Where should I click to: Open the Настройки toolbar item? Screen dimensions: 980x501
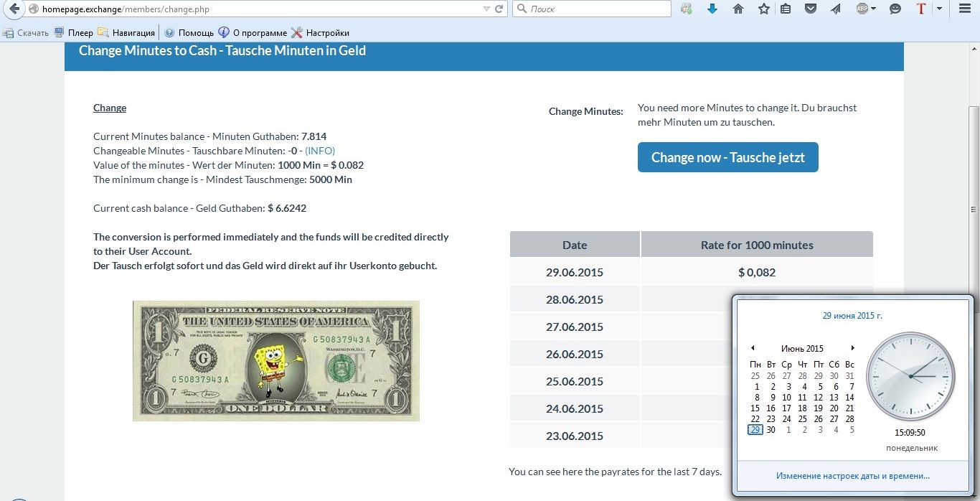click(321, 33)
